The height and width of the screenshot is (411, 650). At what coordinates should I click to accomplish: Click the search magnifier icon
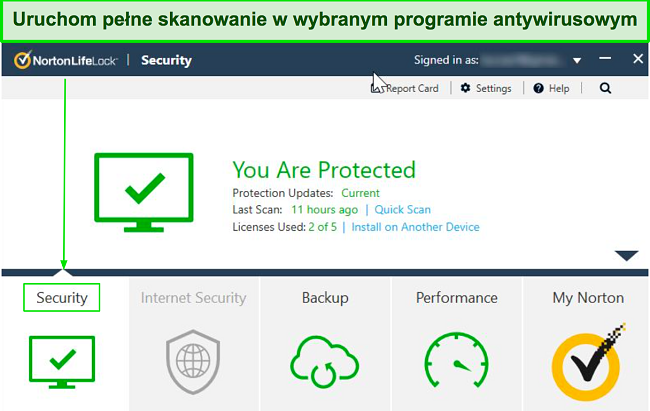pyautogui.click(x=605, y=88)
